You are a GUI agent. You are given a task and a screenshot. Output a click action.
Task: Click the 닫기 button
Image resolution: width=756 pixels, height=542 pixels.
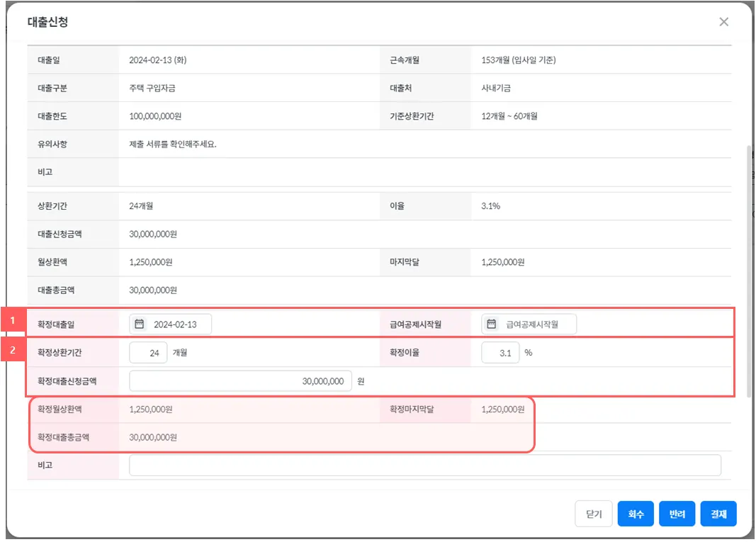[594, 514]
